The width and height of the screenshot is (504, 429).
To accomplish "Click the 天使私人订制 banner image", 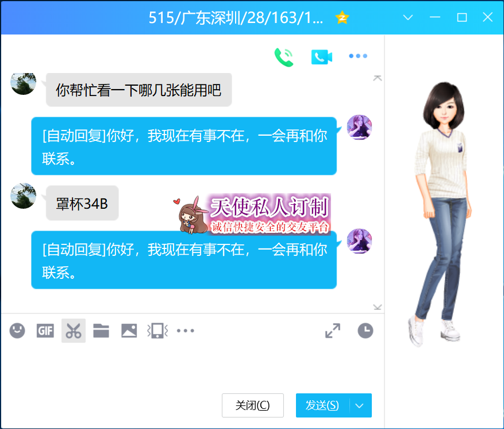I will pos(253,214).
